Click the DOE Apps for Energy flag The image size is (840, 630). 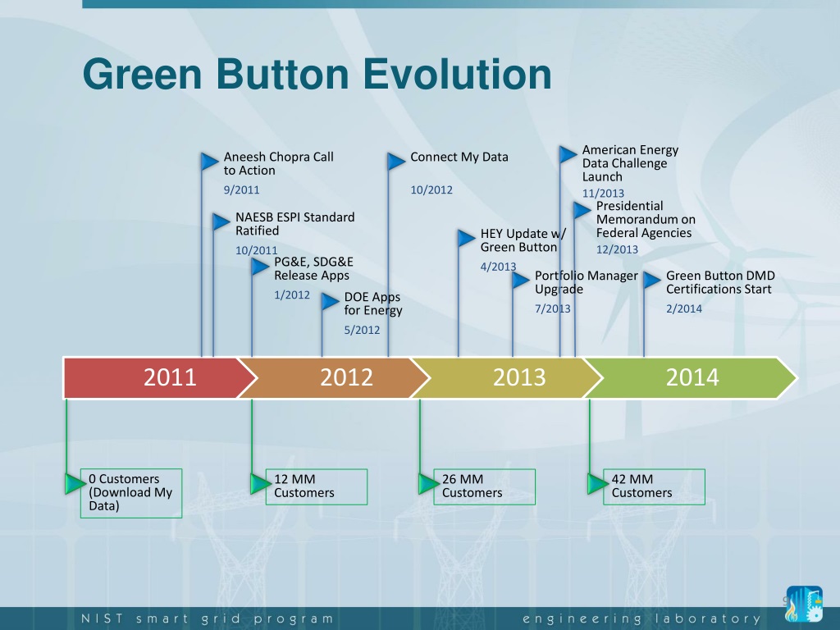[331, 301]
